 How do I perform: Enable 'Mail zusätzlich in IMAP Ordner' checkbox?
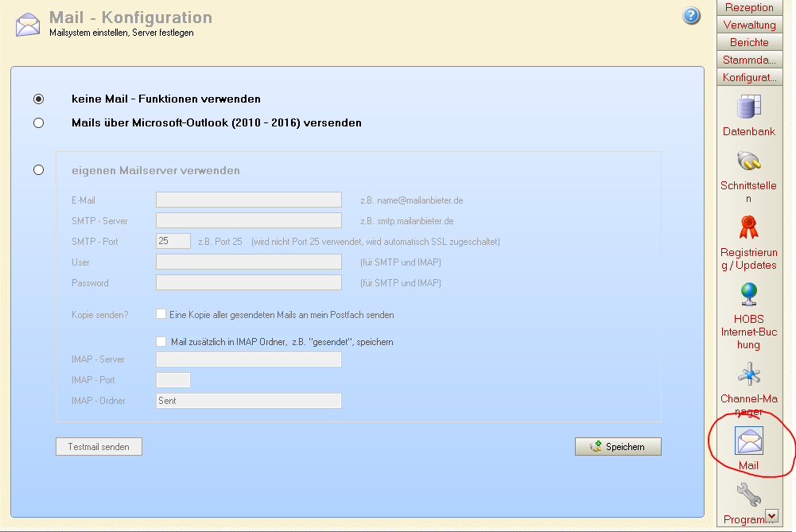coord(161,342)
